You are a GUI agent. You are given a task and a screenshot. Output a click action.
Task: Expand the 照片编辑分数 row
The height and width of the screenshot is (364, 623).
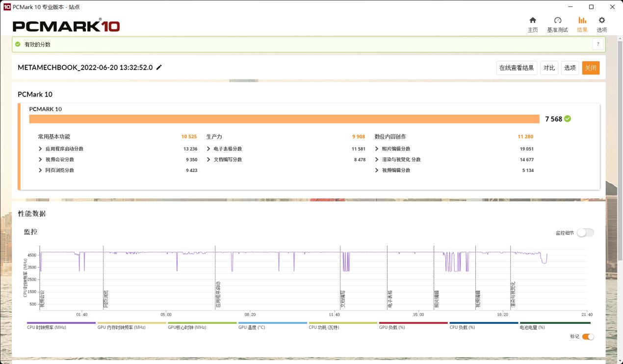click(x=377, y=149)
